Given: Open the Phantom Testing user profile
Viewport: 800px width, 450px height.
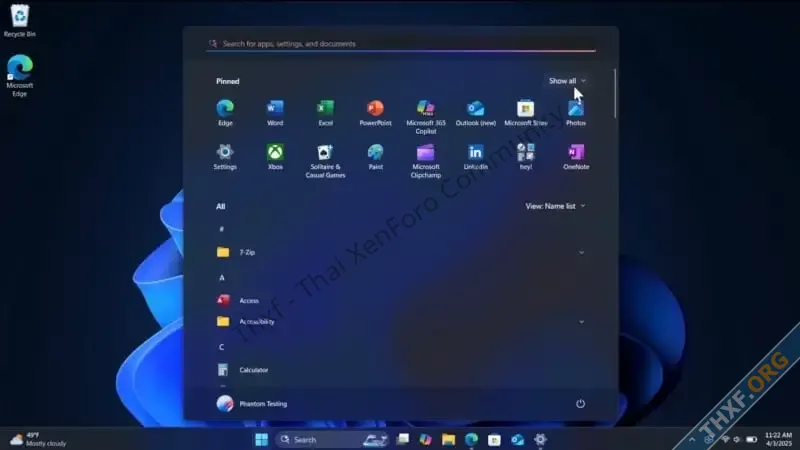Looking at the screenshot, I should 252,404.
